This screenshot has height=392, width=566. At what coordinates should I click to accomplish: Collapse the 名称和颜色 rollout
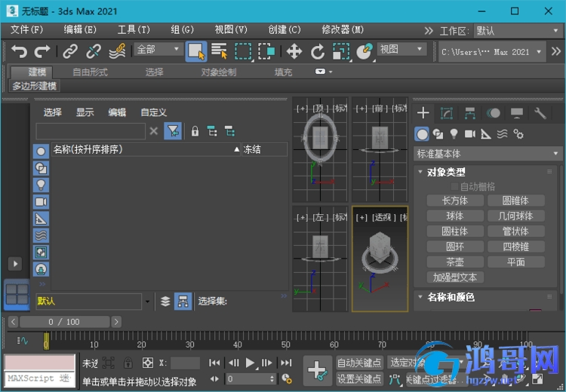point(451,297)
